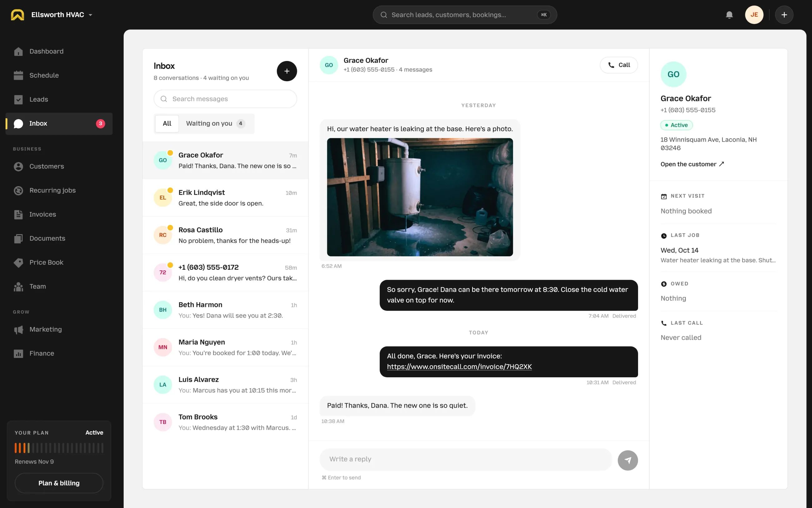Open the Documents sidebar item
Image resolution: width=812 pixels, height=508 pixels.
point(59,239)
